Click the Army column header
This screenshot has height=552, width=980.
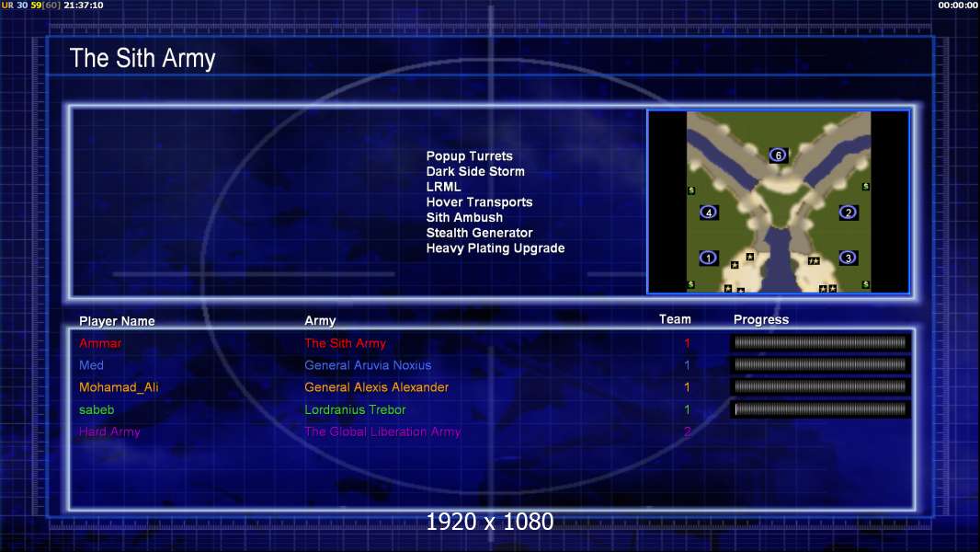point(320,321)
